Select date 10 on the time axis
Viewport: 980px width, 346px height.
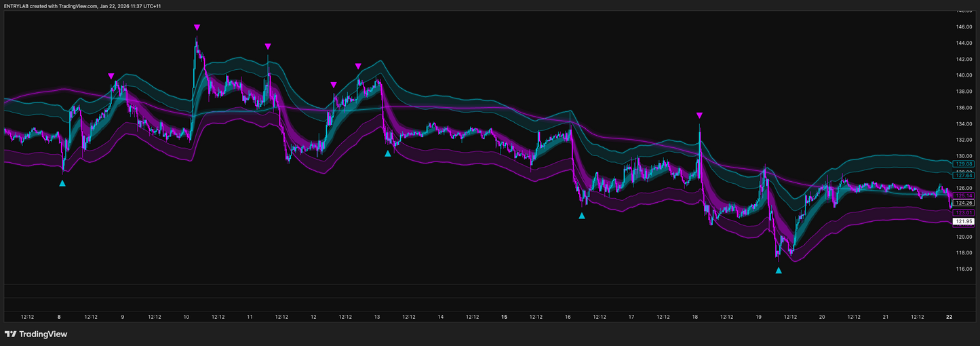point(187,317)
